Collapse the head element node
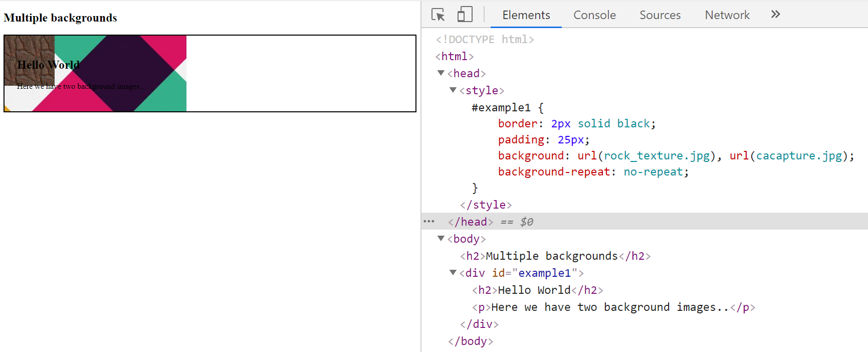 pos(441,73)
